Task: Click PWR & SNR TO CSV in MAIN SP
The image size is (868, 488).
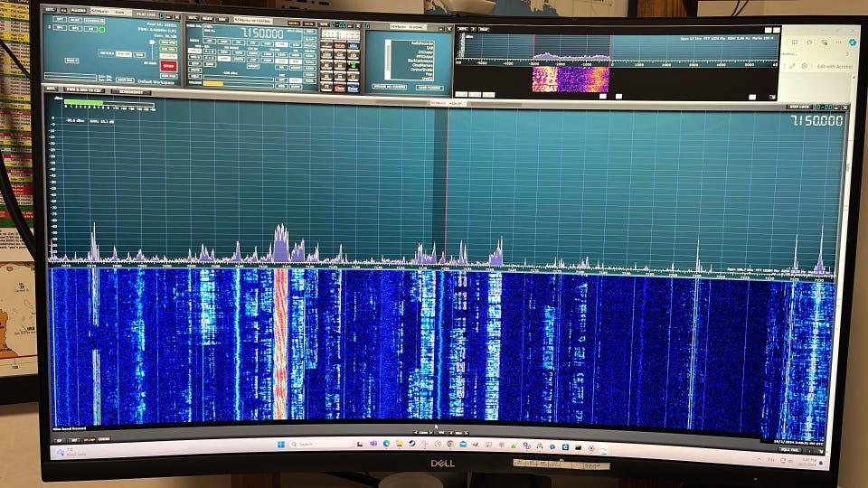Action: [x=84, y=89]
